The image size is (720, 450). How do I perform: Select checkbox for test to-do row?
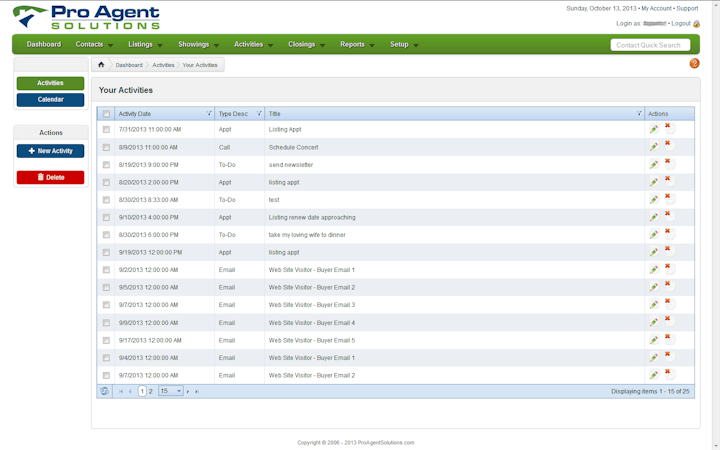[106, 200]
